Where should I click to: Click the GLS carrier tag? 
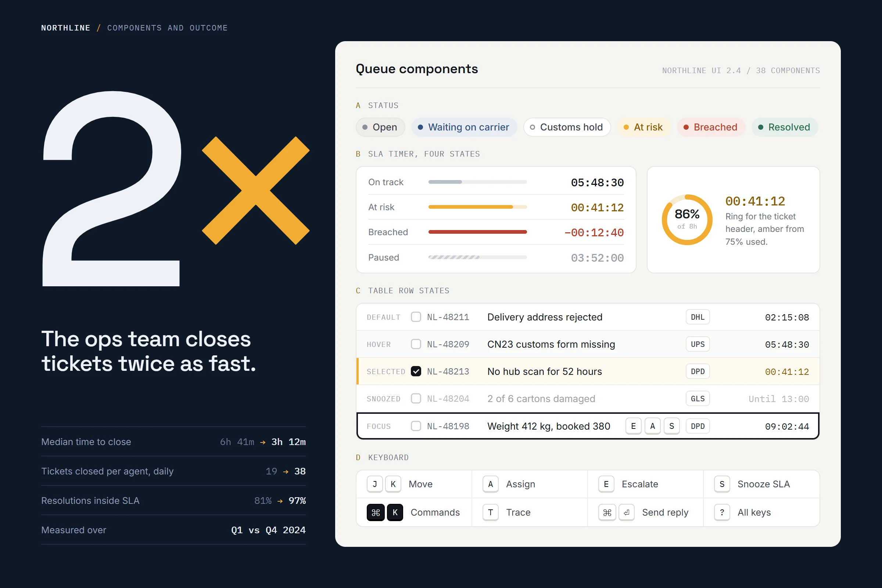pos(698,398)
